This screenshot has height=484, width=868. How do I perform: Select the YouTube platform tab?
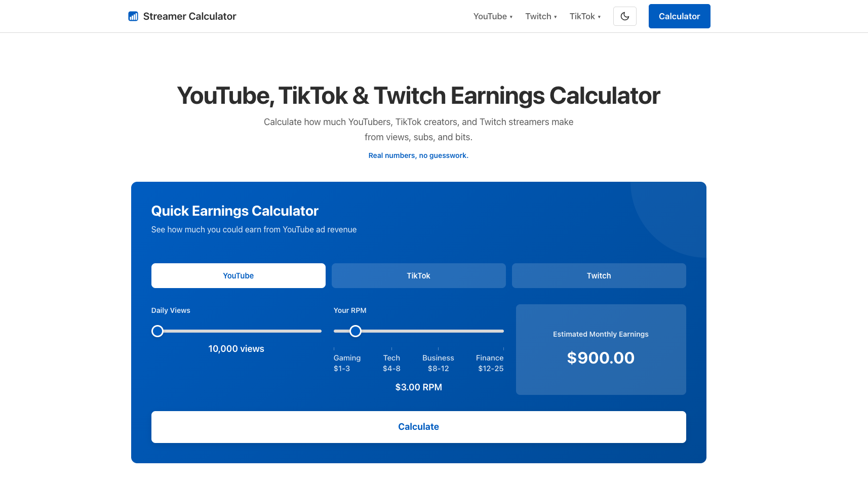238,275
